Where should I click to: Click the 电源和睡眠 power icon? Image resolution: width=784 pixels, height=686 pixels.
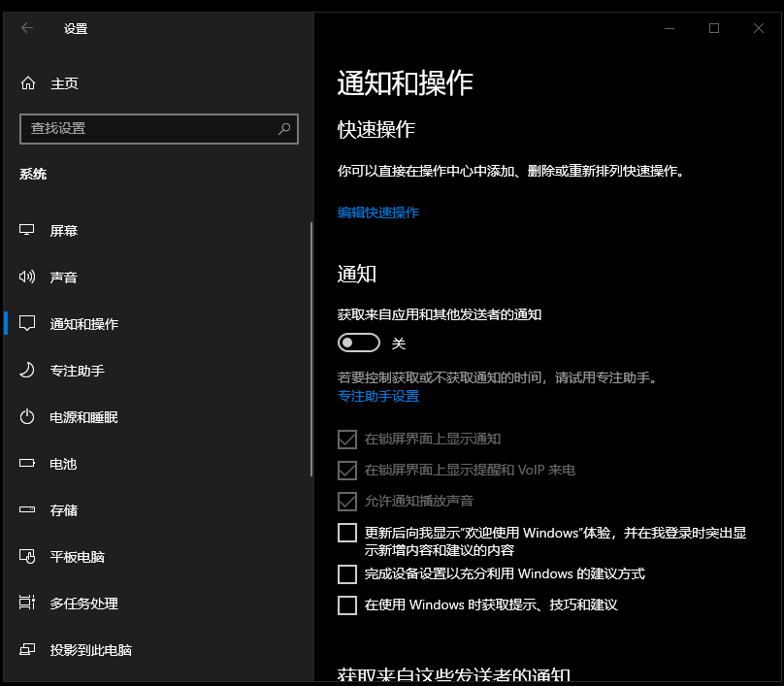click(27, 417)
